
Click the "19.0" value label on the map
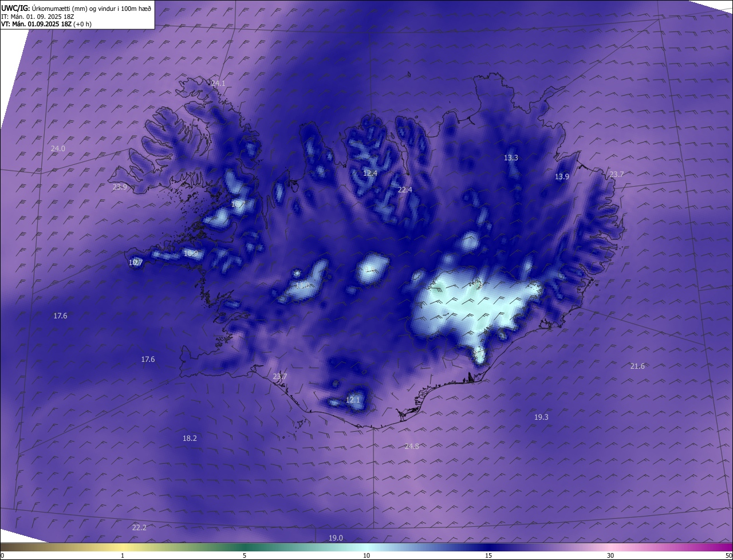pyautogui.click(x=336, y=538)
